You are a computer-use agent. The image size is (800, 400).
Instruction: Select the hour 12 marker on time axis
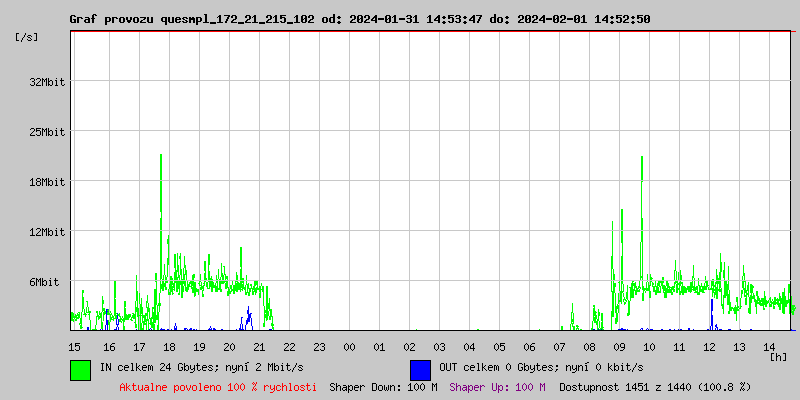point(709,346)
